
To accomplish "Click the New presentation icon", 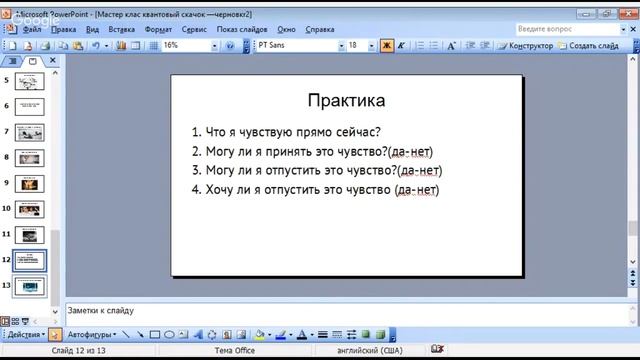I will [12, 46].
